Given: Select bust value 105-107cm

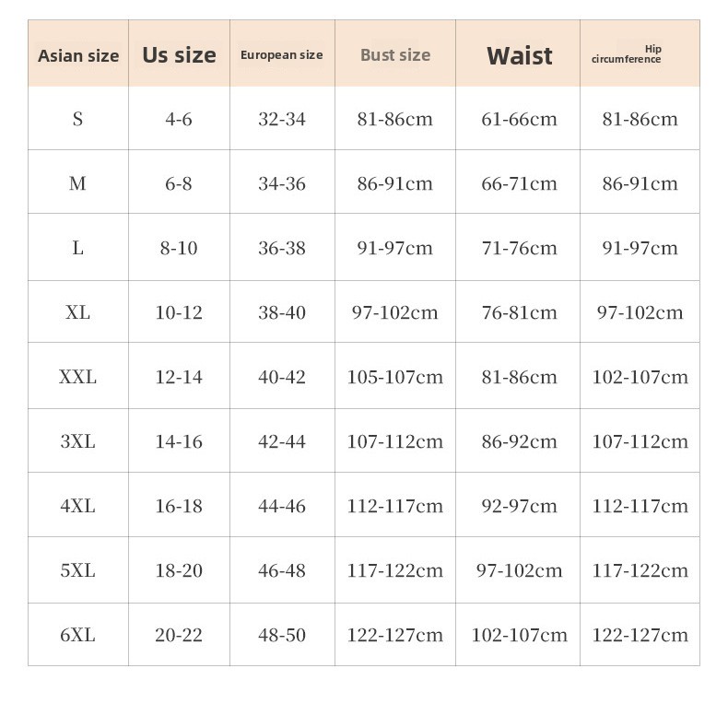Looking at the screenshot, I should (395, 377).
